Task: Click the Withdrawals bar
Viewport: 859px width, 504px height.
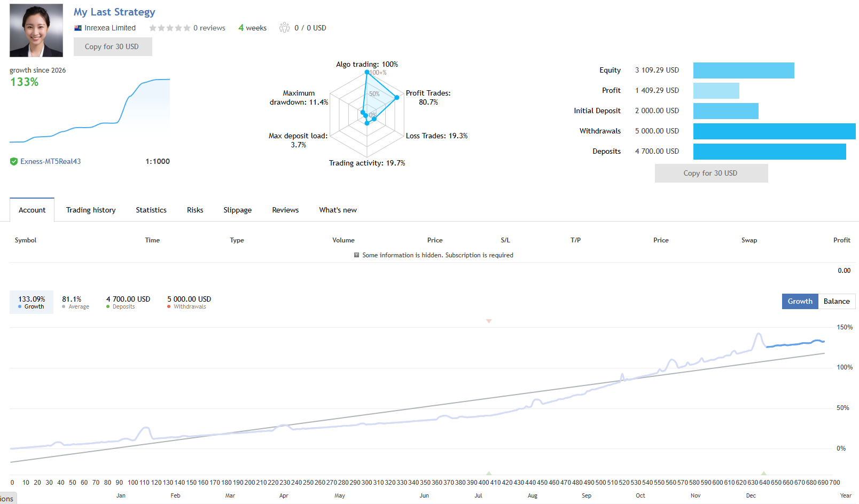Action: click(775, 131)
